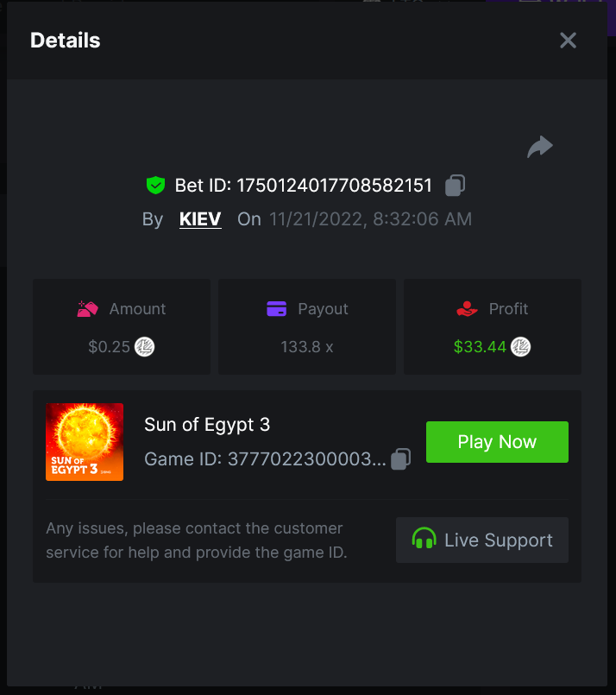Close the Details dialog
Image resolution: width=616 pixels, height=695 pixels.
point(568,41)
